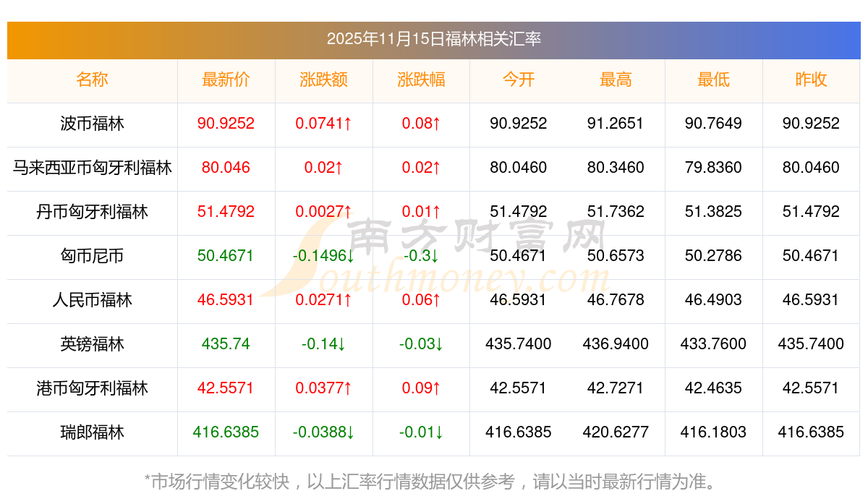Select change percent -0.3↓

[421, 256]
